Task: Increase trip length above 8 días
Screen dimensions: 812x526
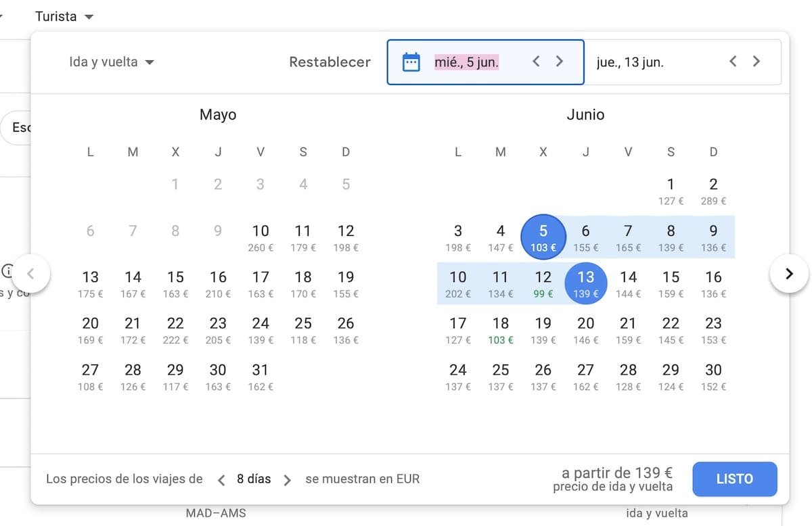Action: pyautogui.click(x=288, y=480)
